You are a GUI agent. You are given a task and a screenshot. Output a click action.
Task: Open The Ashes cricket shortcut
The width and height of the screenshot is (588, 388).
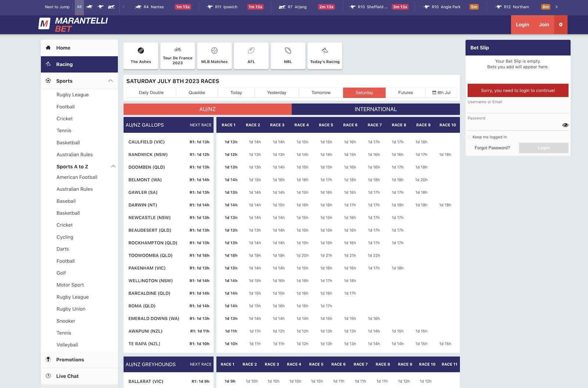click(x=141, y=56)
